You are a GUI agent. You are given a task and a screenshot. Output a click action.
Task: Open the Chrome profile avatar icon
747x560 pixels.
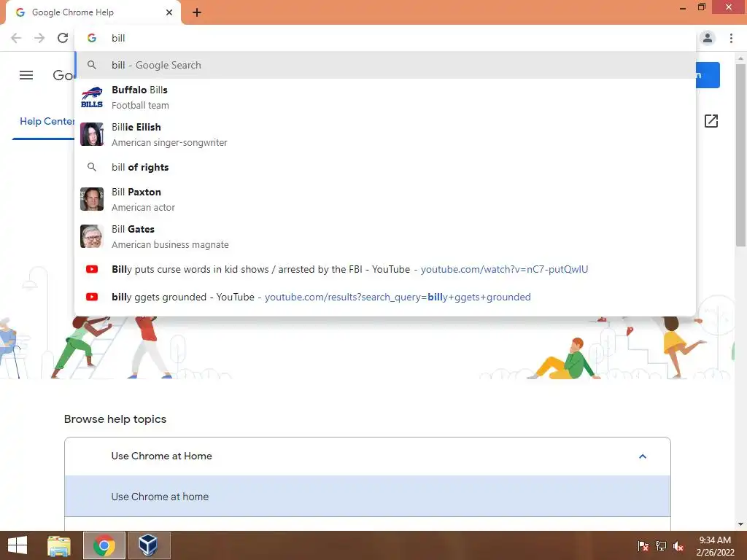708,38
